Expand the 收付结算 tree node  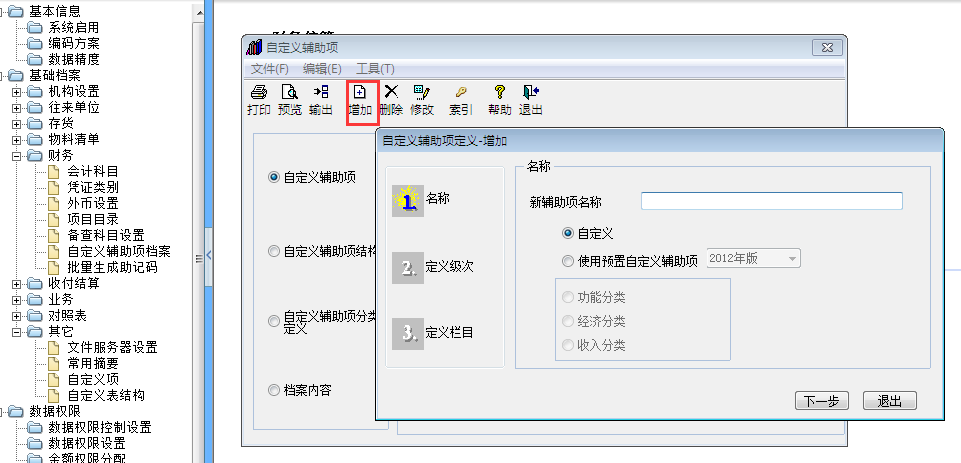(x=17, y=284)
